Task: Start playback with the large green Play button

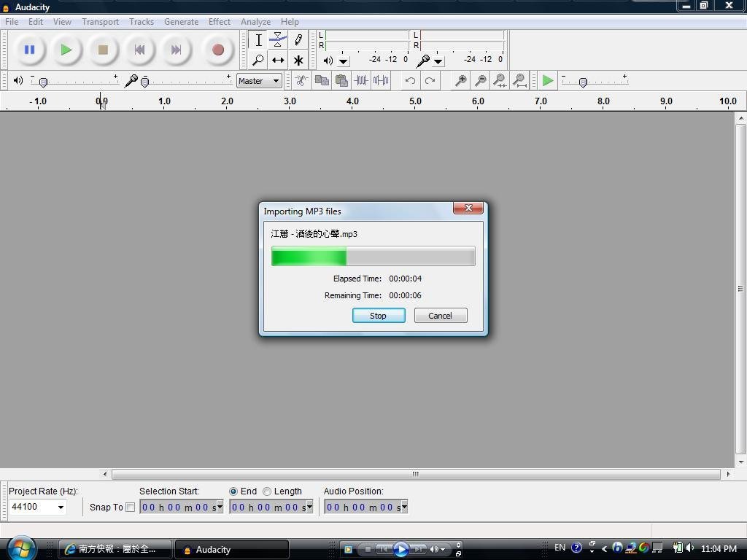Action: 66,50
